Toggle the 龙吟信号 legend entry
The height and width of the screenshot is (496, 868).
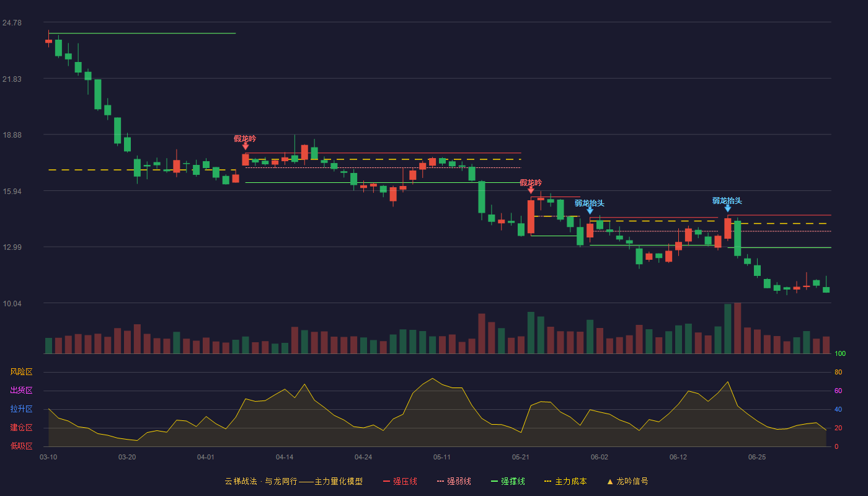click(x=627, y=481)
